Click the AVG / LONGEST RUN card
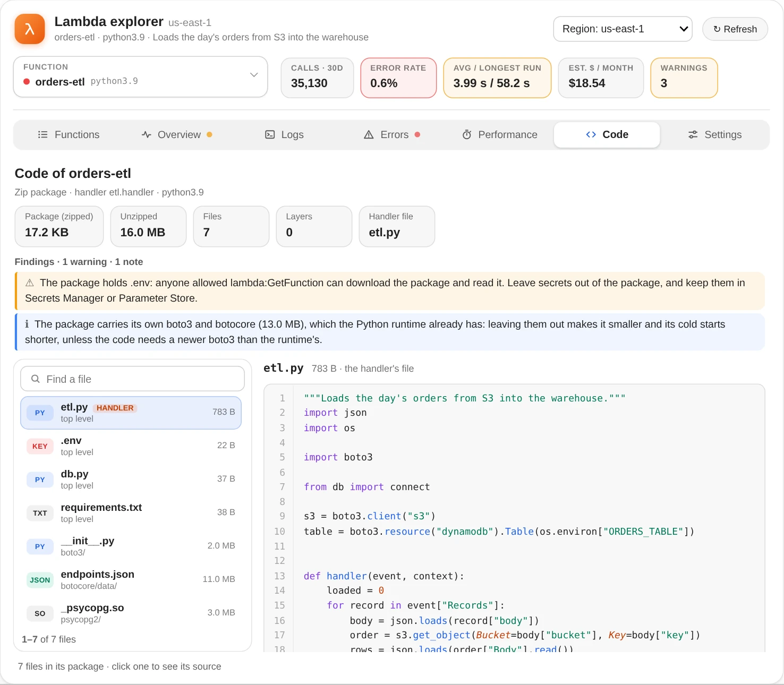This screenshot has height=685, width=784. coord(497,78)
